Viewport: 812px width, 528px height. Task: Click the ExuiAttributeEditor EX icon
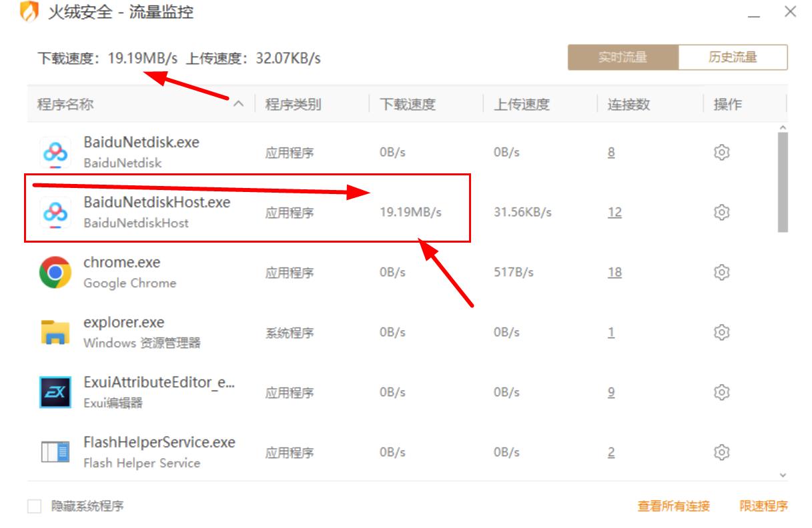tap(55, 392)
